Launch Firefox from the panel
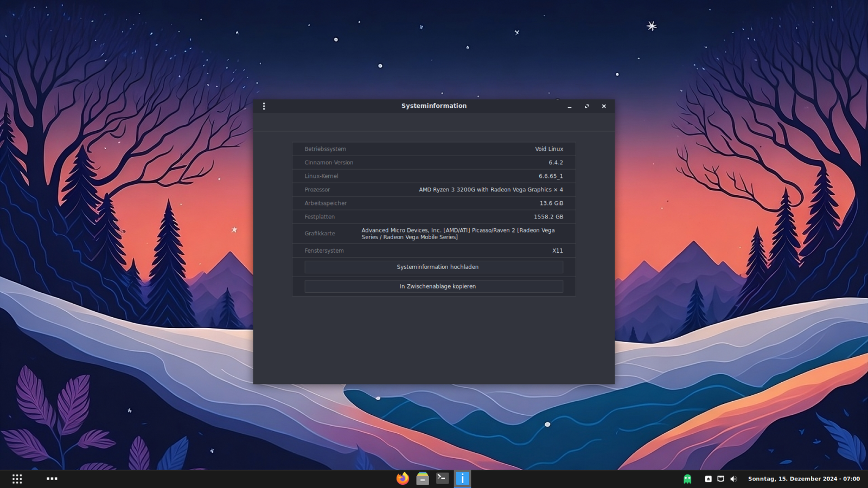The image size is (868, 488). [x=403, y=478]
